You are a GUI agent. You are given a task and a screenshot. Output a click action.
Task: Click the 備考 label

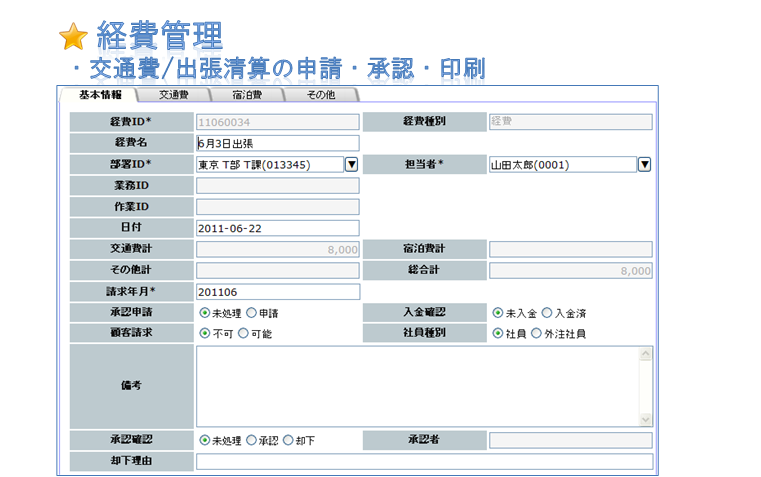(131, 385)
